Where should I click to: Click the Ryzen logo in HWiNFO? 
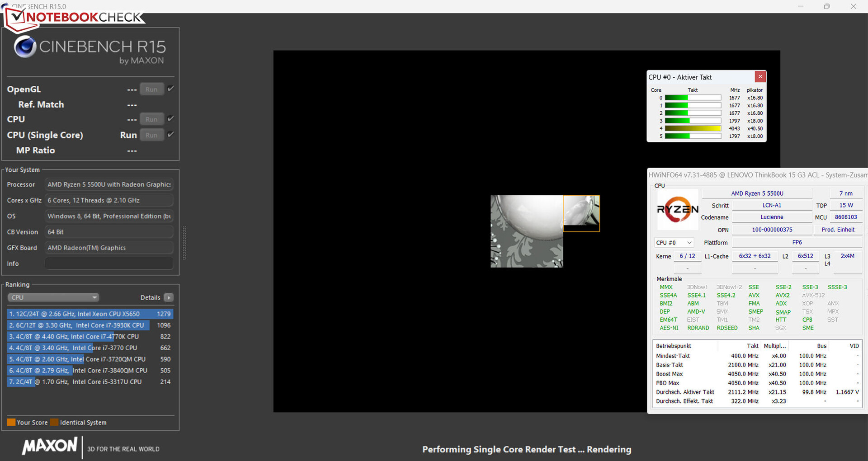click(678, 209)
